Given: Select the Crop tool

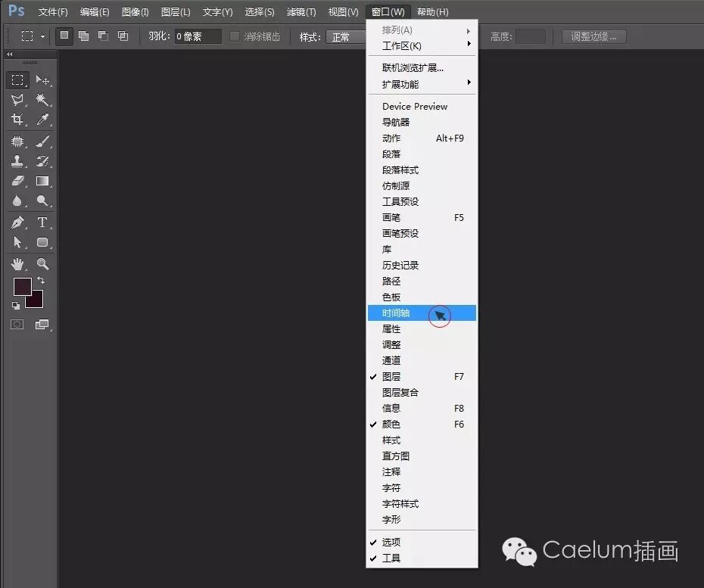Looking at the screenshot, I should [17, 117].
